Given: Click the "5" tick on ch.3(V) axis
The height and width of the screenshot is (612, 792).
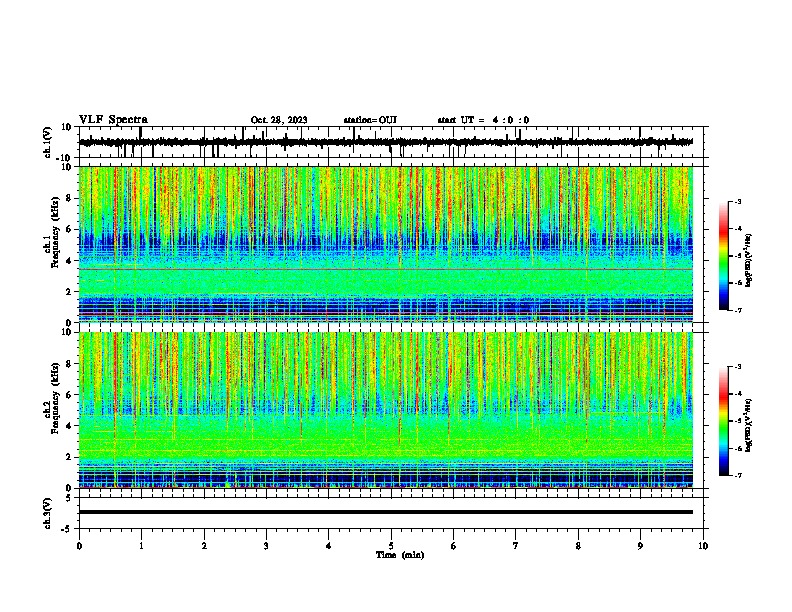Looking at the screenshot, I should point(69,498).
